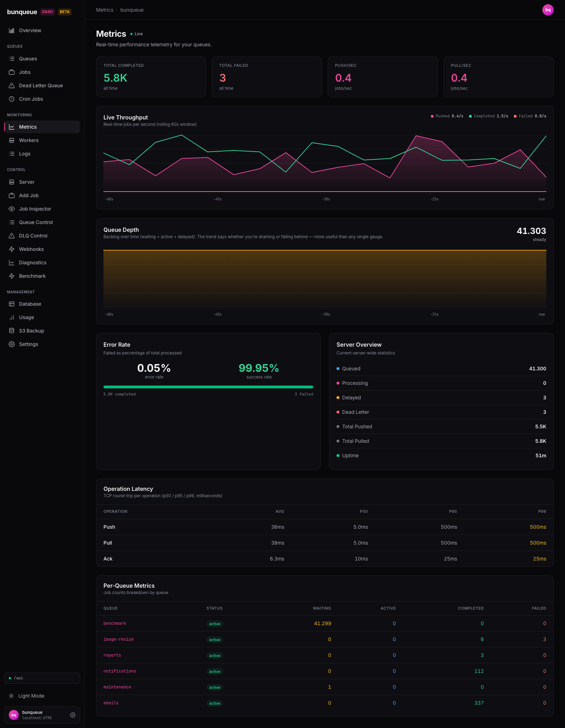Click the Usage bars icon
Viewport: 565px width, 728px height.
12,317
